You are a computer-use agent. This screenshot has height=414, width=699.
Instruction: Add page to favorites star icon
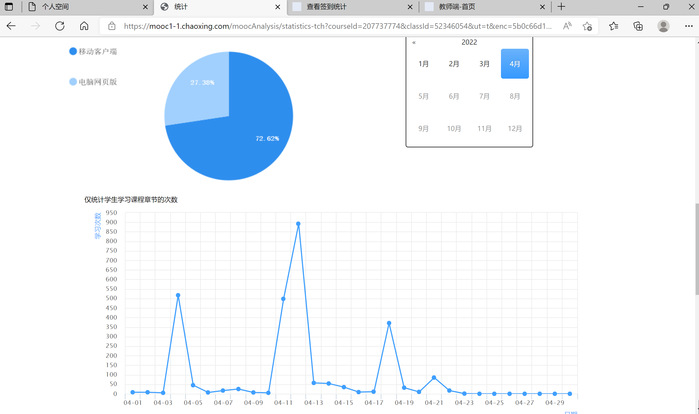pos(590,26)
